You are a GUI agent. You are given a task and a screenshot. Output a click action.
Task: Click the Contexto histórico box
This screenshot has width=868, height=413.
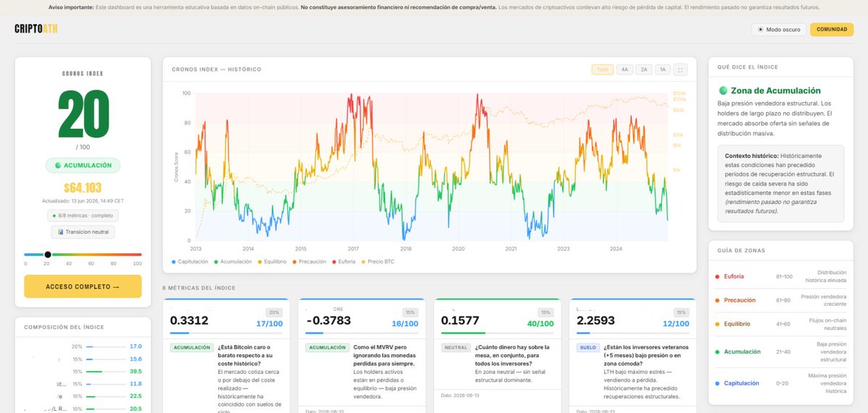[x=780, y=184]
